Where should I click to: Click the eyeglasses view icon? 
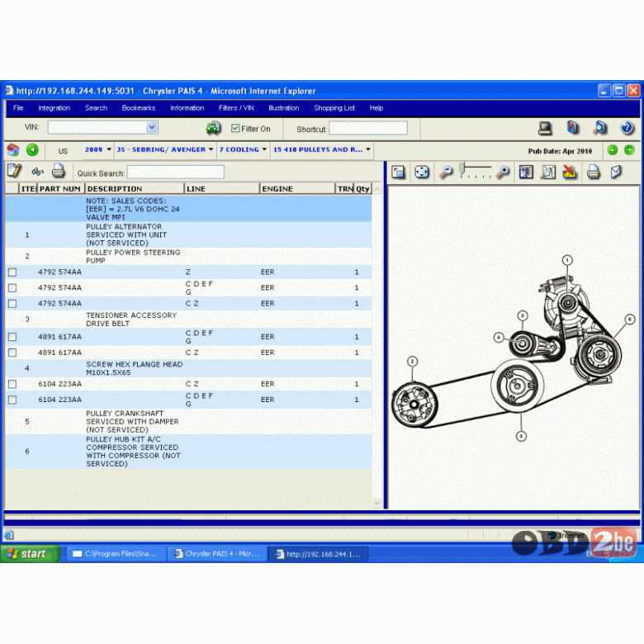[38, 171]
